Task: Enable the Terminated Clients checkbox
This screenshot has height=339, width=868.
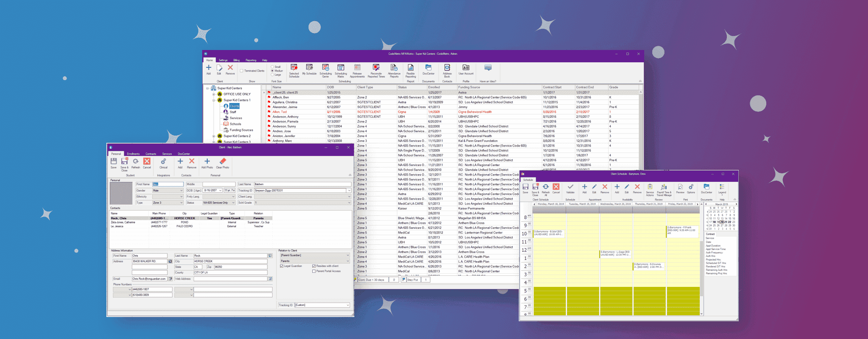Action: point(242,71)
